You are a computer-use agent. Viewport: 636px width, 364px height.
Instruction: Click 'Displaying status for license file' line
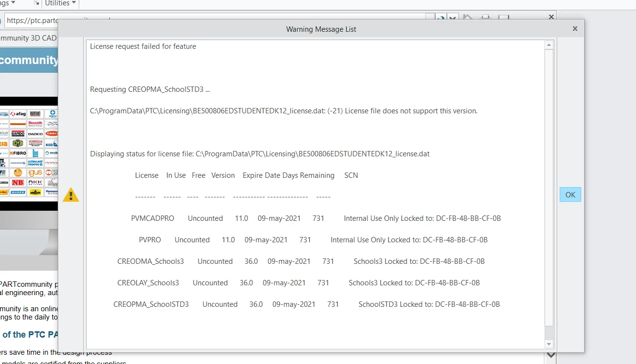click(x=260, y=154)
